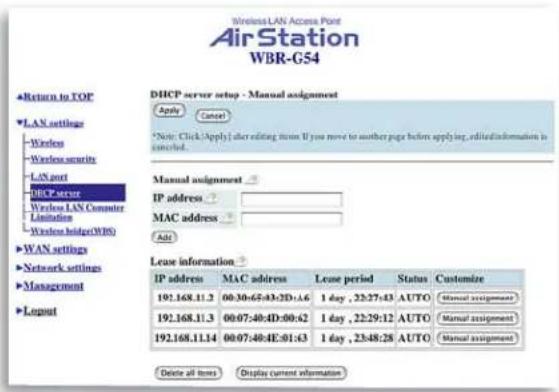559x392 pixels.
Task: Select MAC address cell in 192.168.11.2 row
Action: [x=266, y=298]
